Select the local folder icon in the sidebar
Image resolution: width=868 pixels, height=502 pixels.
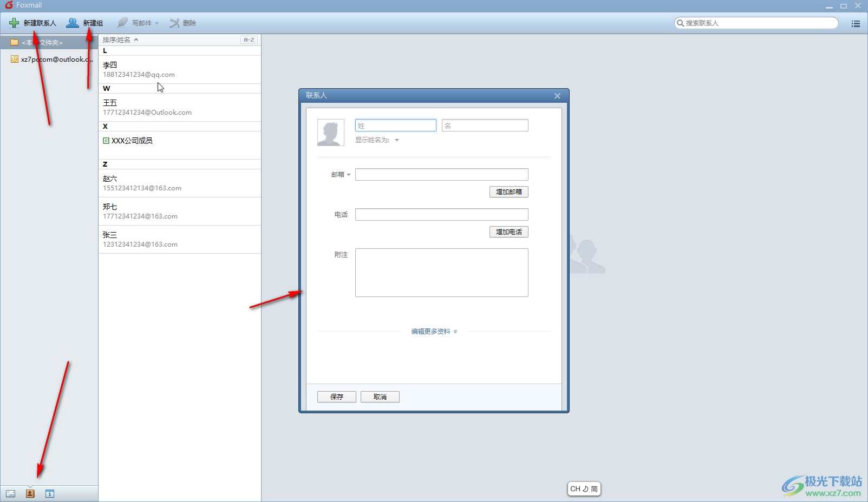coord(15,42)
